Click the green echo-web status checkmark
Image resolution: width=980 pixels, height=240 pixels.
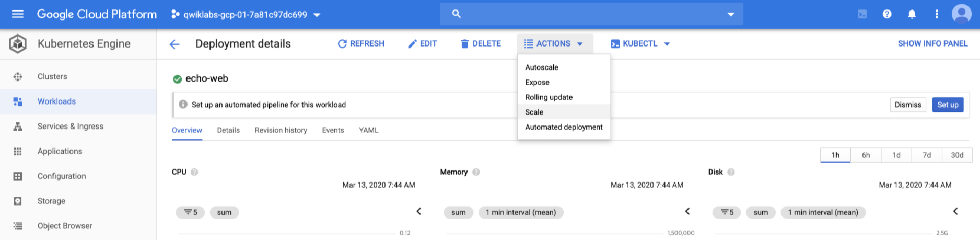point(178,79)
